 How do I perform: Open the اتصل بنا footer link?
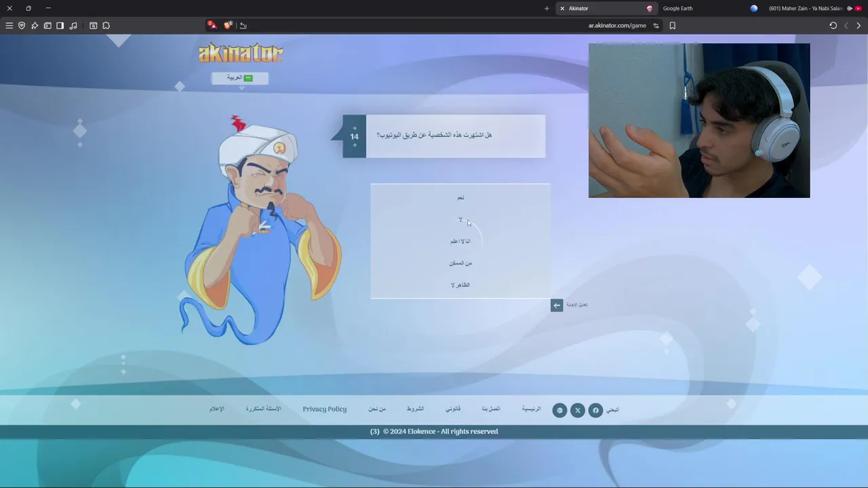point(491,409)
